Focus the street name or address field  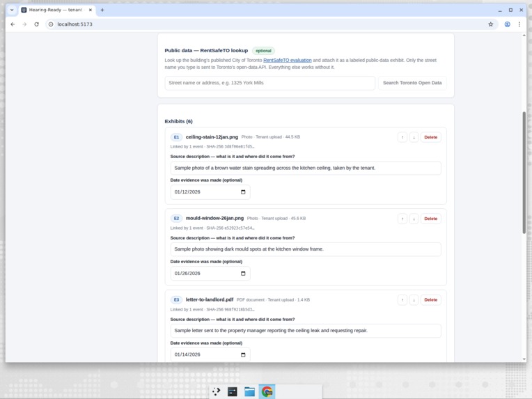269,83
